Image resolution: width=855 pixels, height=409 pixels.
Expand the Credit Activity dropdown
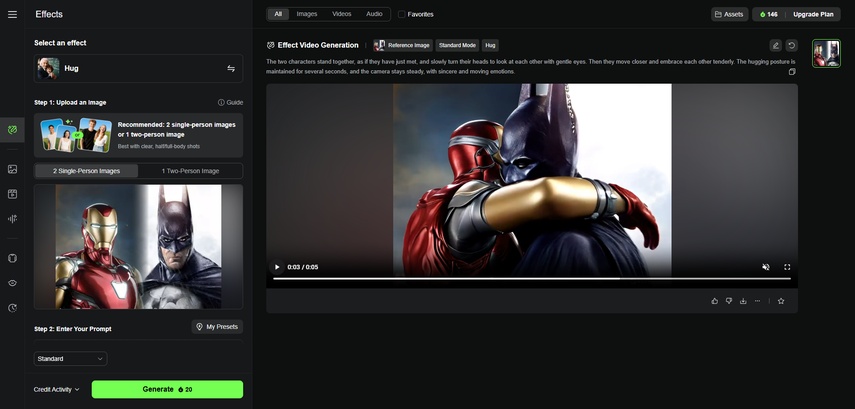(56, 389)
